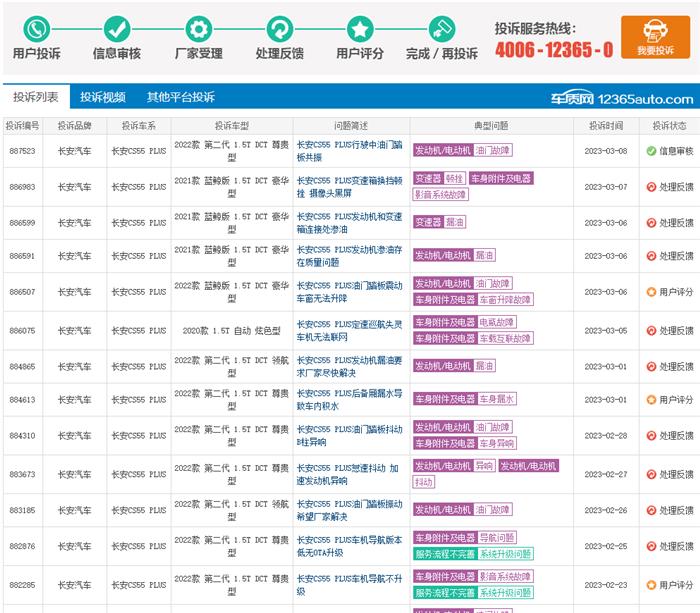700x613 pixels.
Task: Click 变速器 漏油 tag in row 886599
Action: coord(439,222)
